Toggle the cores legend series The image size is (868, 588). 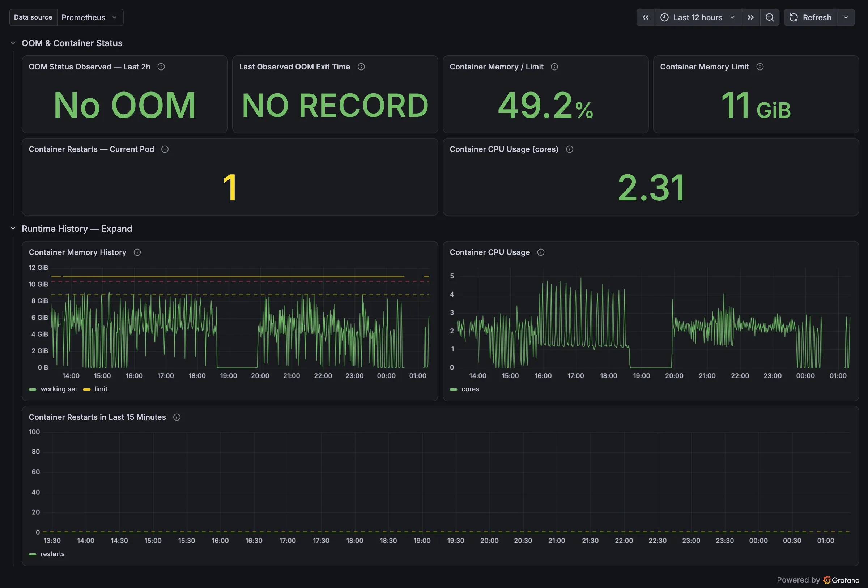click(470, 389)
